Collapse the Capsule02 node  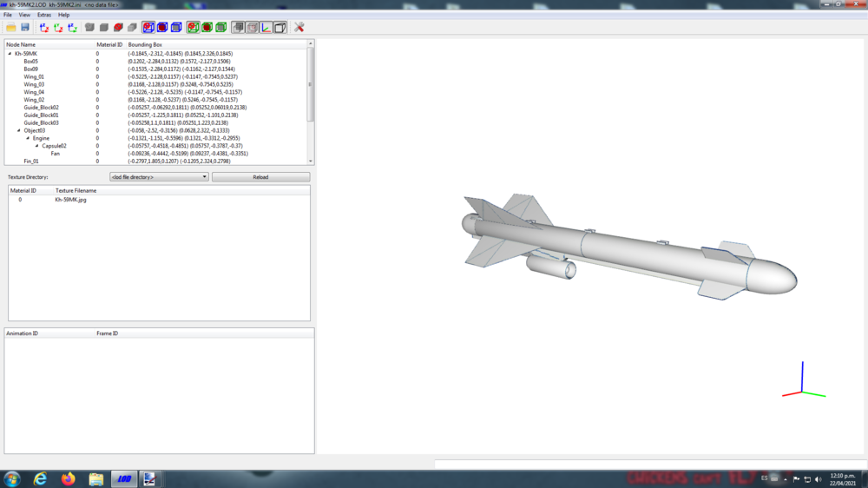click(x=37, y=146)
